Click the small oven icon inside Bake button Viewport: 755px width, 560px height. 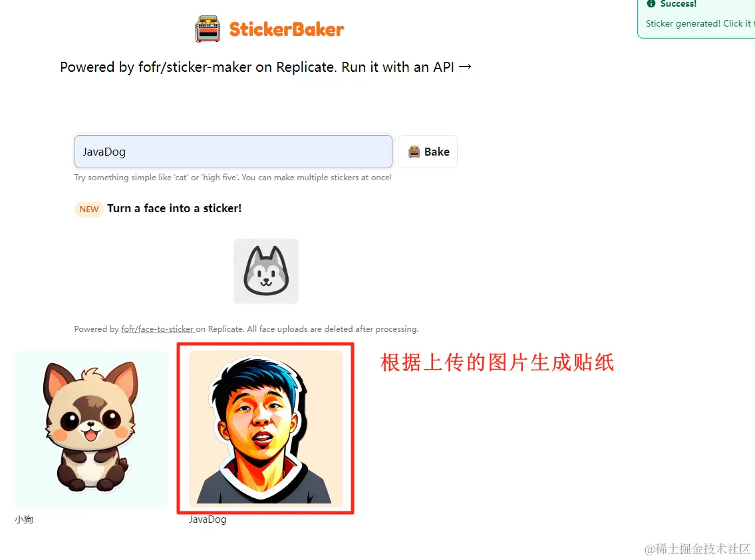(414, 152)
